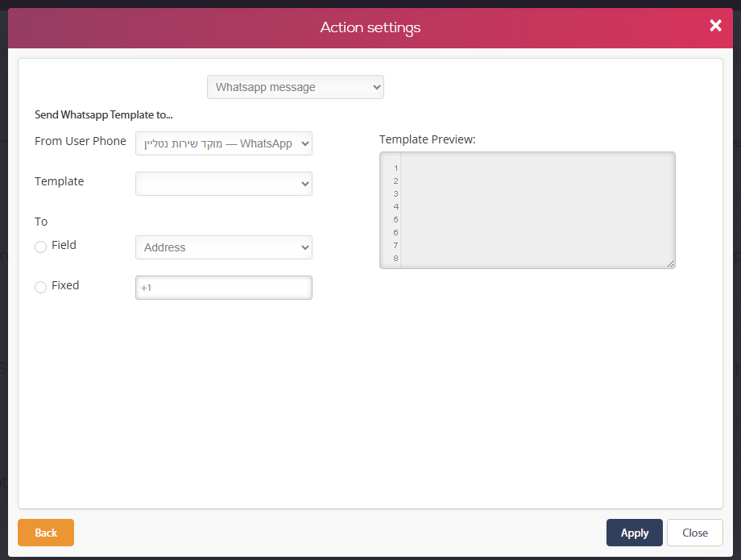This screenshot has width=741, height=560.
Task: Close the Action settings dialog with X
Action: (x=715, y=26)
